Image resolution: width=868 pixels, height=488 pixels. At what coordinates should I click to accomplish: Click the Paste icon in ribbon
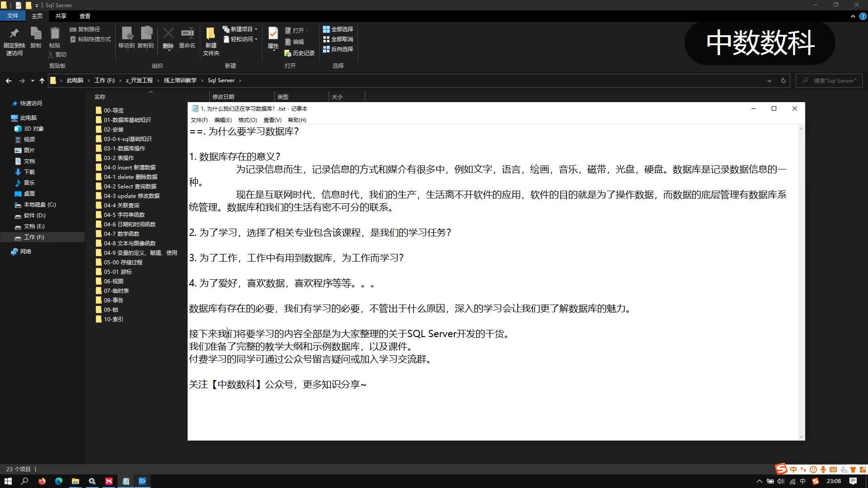(55, 33)
